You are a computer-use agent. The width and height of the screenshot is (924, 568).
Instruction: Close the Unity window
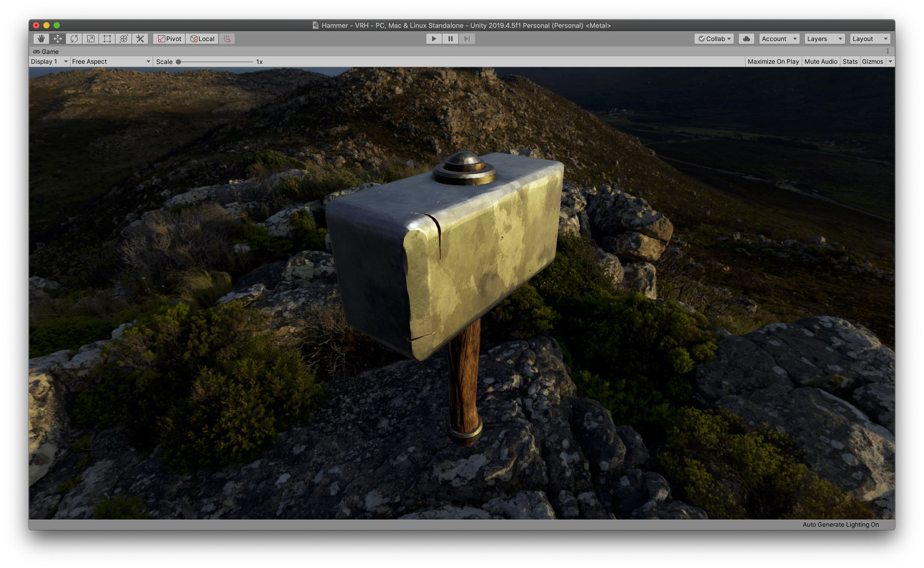pos(36,25)
